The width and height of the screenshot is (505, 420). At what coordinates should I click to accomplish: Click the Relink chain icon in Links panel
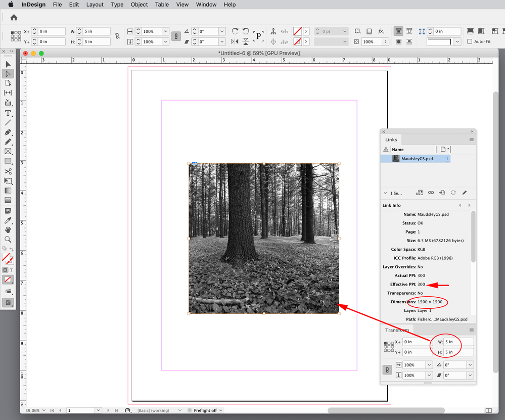click(431, 193)
